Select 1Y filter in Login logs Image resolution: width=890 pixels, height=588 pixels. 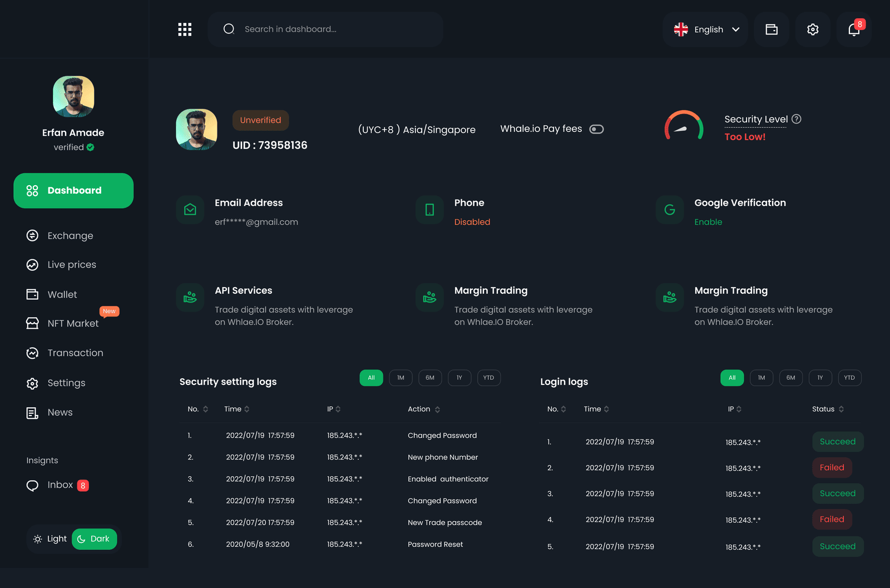point(820,378)
